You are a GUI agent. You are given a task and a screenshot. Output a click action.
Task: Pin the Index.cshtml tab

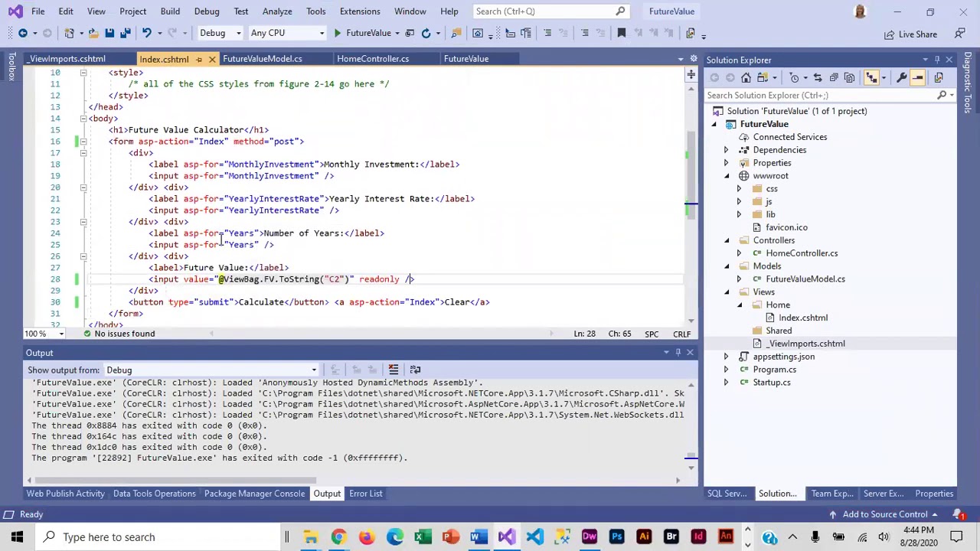tap(199, 59)
